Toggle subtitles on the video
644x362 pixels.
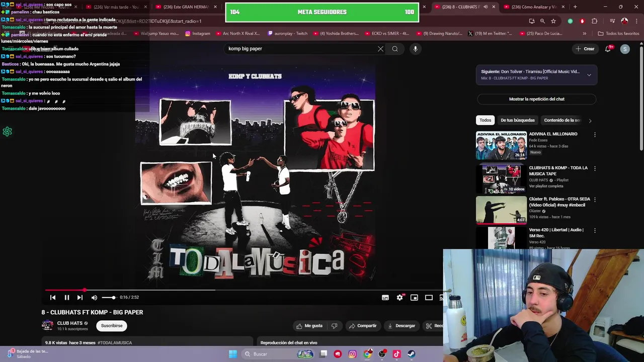click(385, 298)
